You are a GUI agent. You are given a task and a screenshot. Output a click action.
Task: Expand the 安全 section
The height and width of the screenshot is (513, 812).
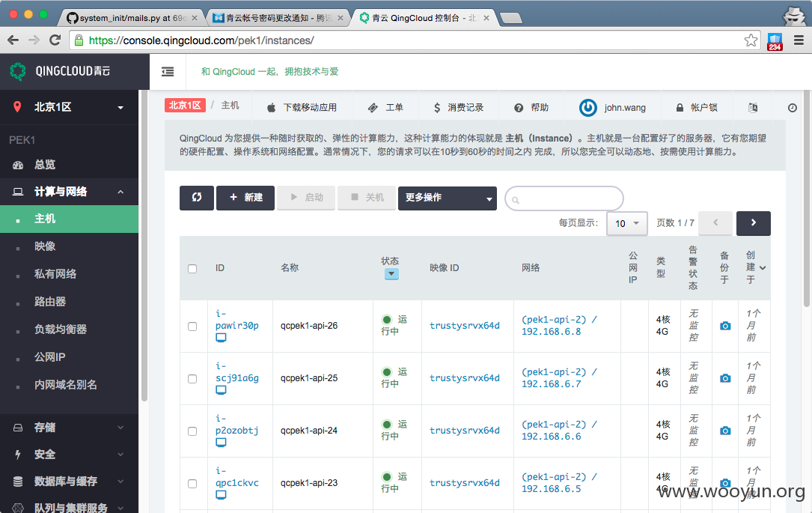click(x=70, y=455)
